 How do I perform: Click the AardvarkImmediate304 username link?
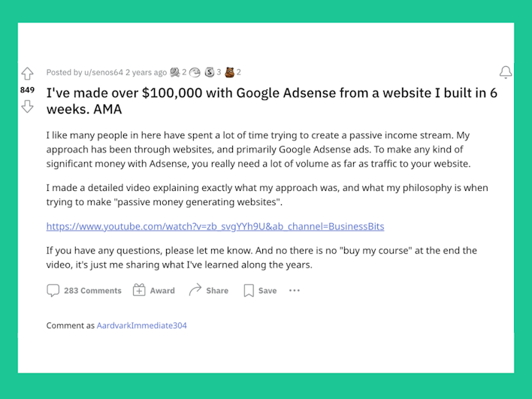tap(142, 325)
